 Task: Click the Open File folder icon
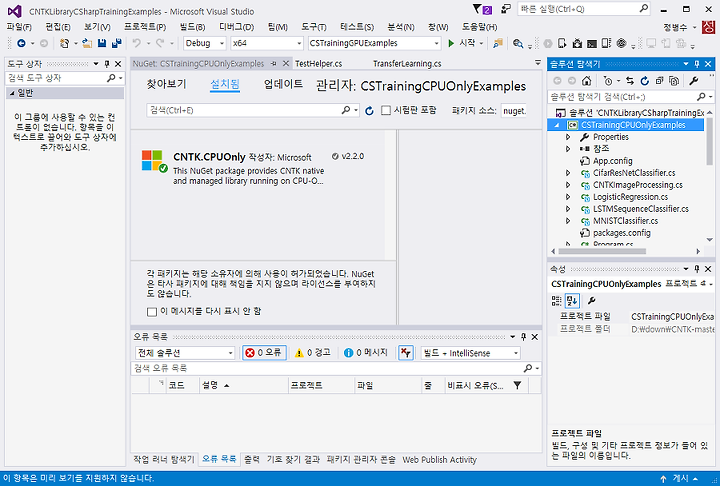click(x=87, y=43)
